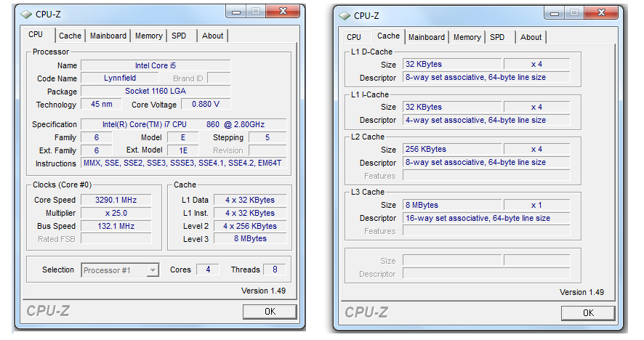Click CPU-Z app icon in left window title bar
This screenshot has height=340, width=644.
(x=26, y=15)
